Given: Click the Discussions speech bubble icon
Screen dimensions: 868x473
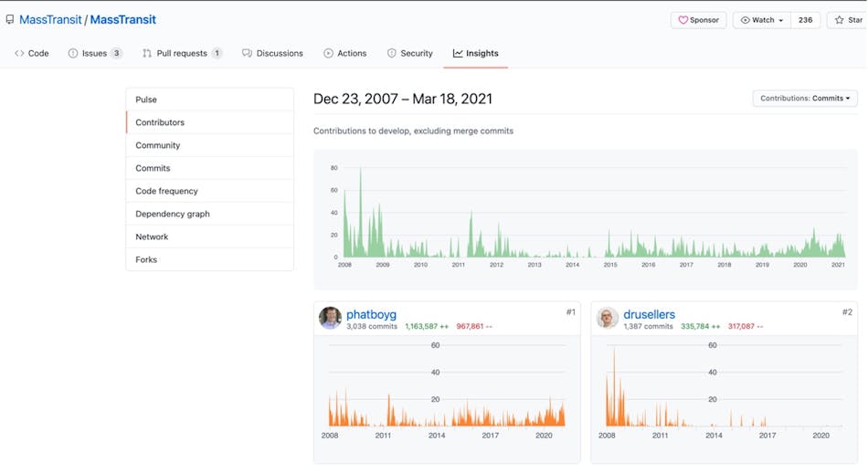Looking at the screenshot, I should [x=247, y=53].
